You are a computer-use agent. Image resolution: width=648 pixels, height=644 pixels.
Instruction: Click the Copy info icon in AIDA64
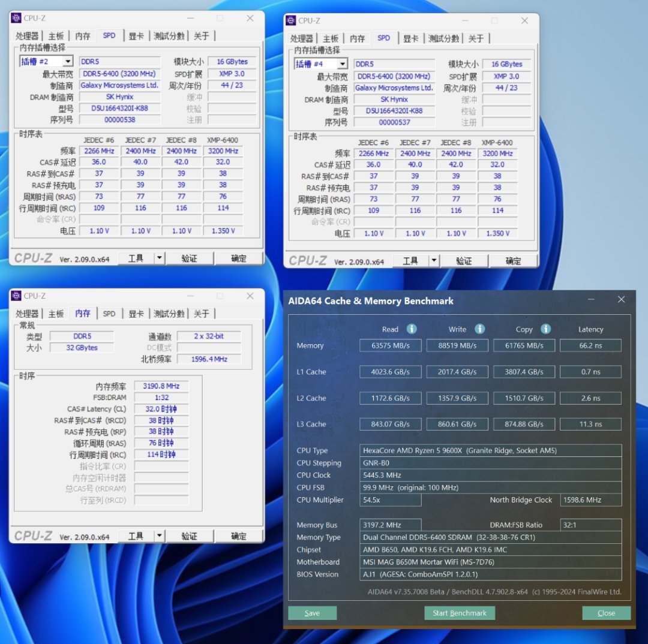pos(545,329)
